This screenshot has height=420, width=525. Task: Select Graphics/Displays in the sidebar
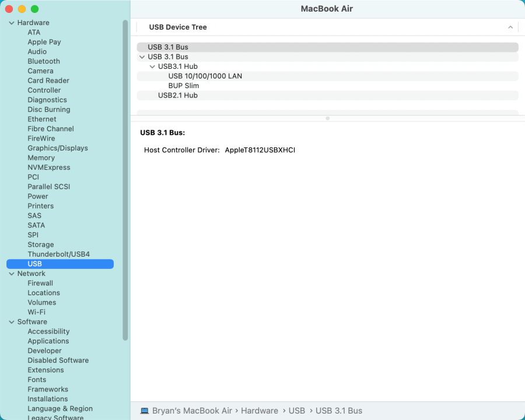(58, 148)
